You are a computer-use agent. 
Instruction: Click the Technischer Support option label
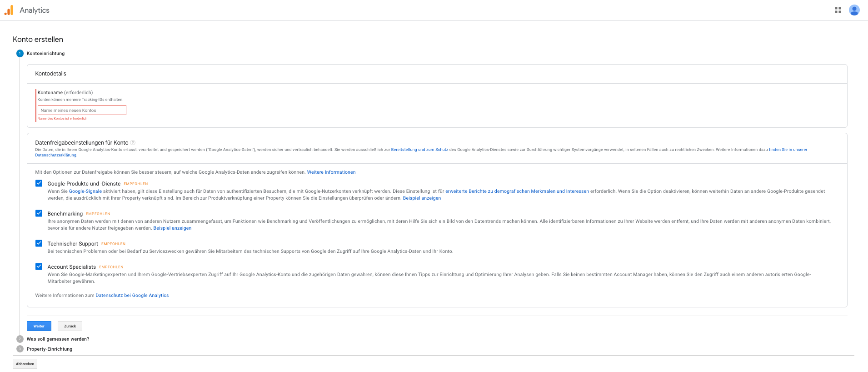[73, 244]
